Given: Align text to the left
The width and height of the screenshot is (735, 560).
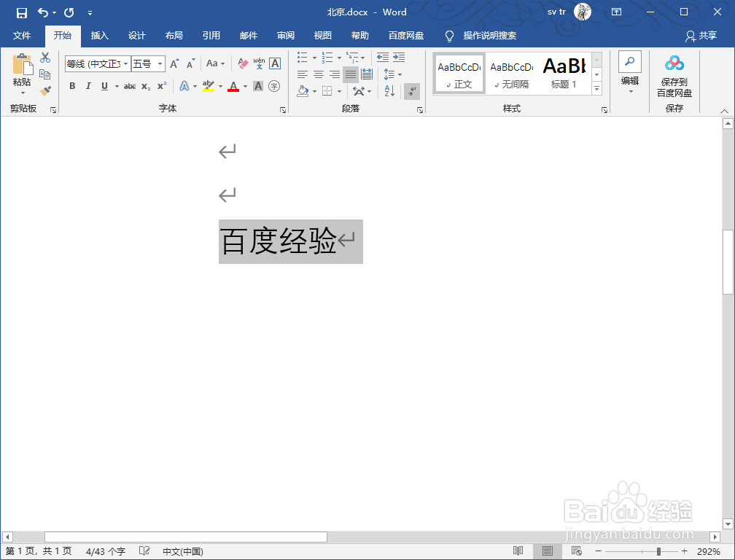Looking at the screenshot, I should pos(303,74).
